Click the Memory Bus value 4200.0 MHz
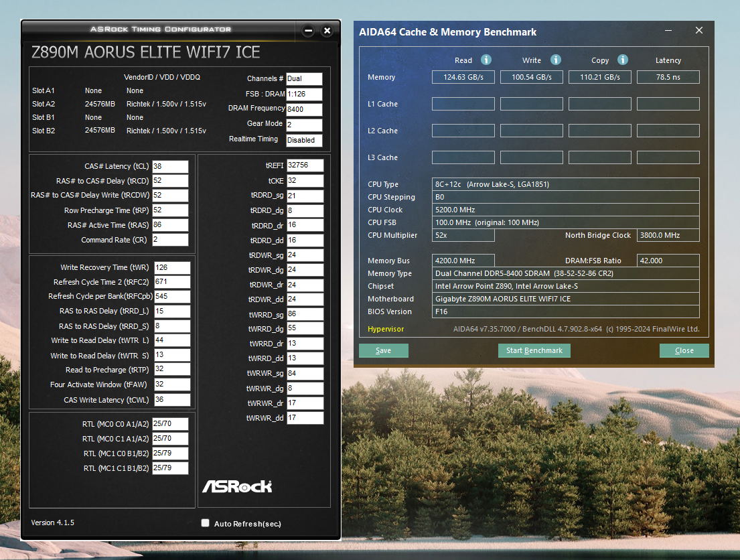Viewport: 740px width, 560px height. click(463, 261)
